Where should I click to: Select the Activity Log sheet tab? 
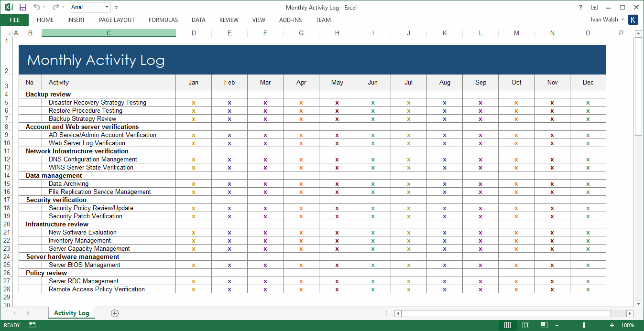point(71,313)
